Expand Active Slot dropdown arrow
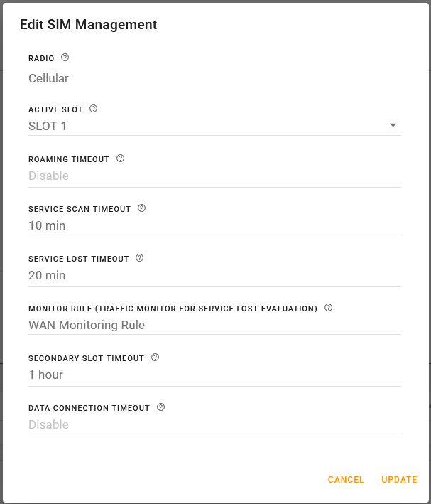This screenshot has height=504, width=431. 393,126
